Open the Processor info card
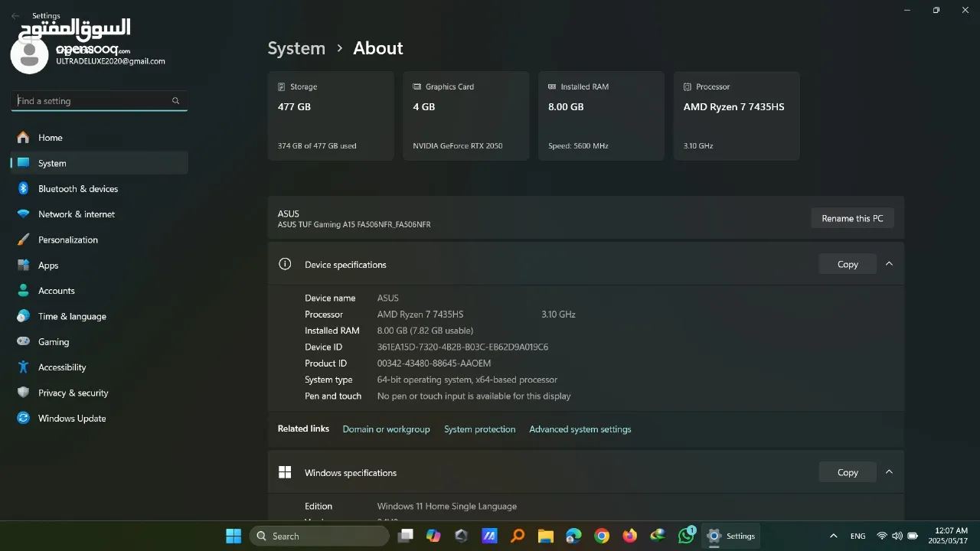This screenshot has width=980, height=551. [737, 116]
